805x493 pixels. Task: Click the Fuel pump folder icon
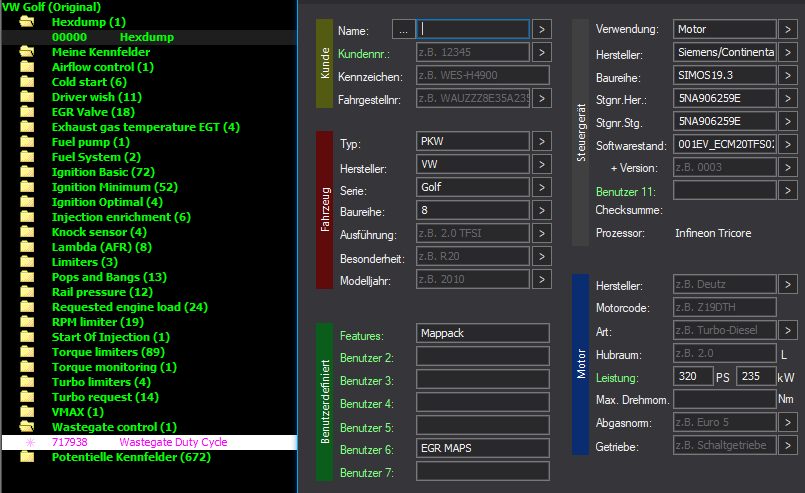click(x=27, y=142)
